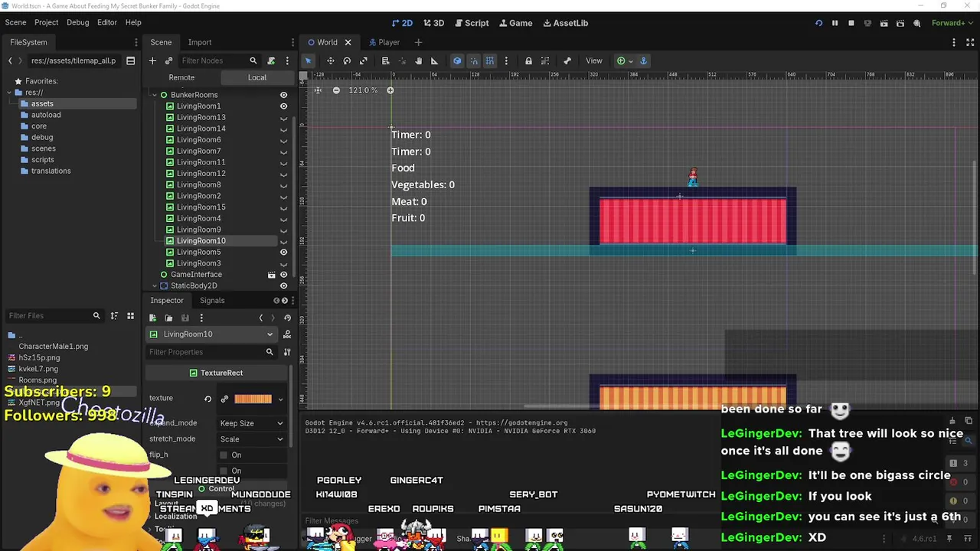Click the new resource icon in Inspector
The height and width of the screenshot is (551, 980).
click(152, 318)
